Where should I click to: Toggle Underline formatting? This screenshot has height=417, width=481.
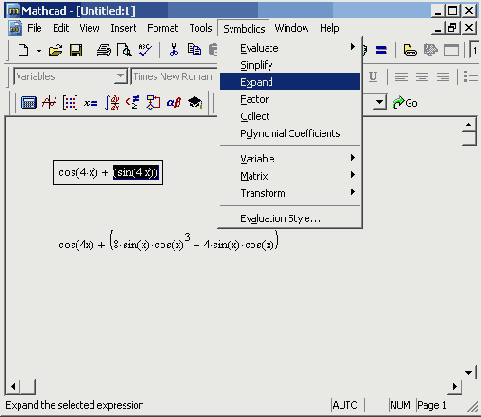point(373,77)
